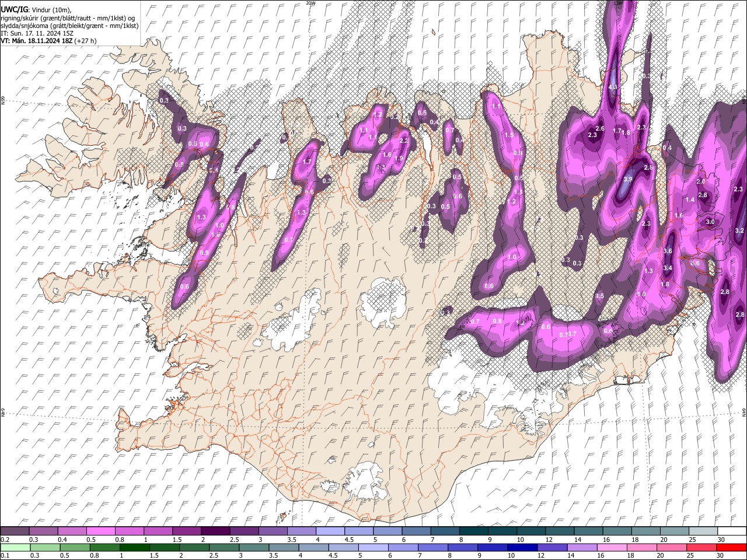Click the '(+27 h)' forecast offset text
747x560 pixels.
(x=86, y=41)
